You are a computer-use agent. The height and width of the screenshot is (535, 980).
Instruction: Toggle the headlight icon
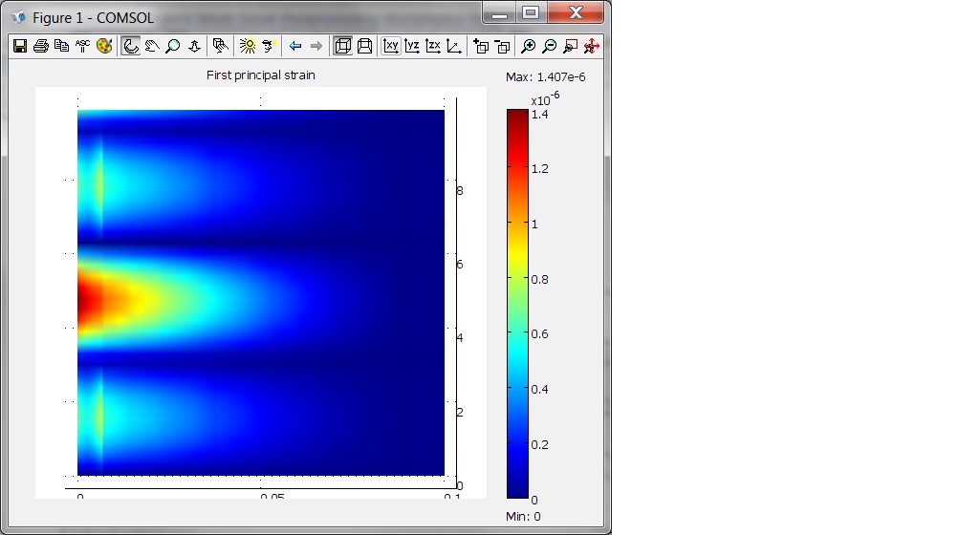tap(270, 46)
